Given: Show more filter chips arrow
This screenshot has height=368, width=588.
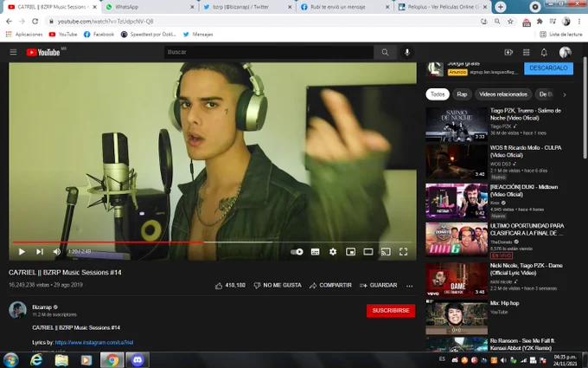Looking at the screenshot, I should 565,94.
